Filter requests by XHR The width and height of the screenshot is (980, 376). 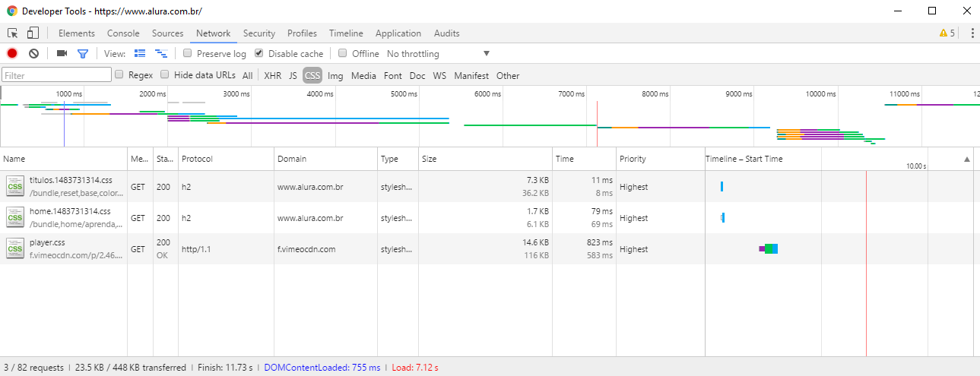pos(273,75)
